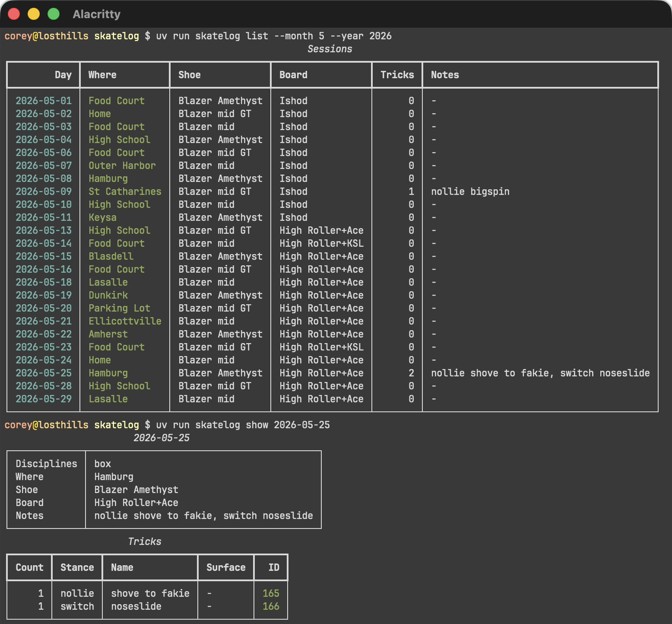Click 'St Catharines' location

(x=125, y=191)
